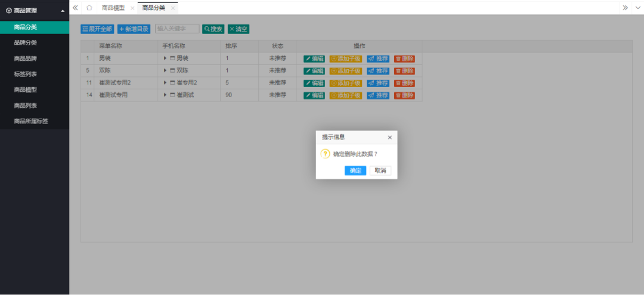Edit the 崔测试专用2 row
Viewport: 644px width, 295px height.
[314, 83]
